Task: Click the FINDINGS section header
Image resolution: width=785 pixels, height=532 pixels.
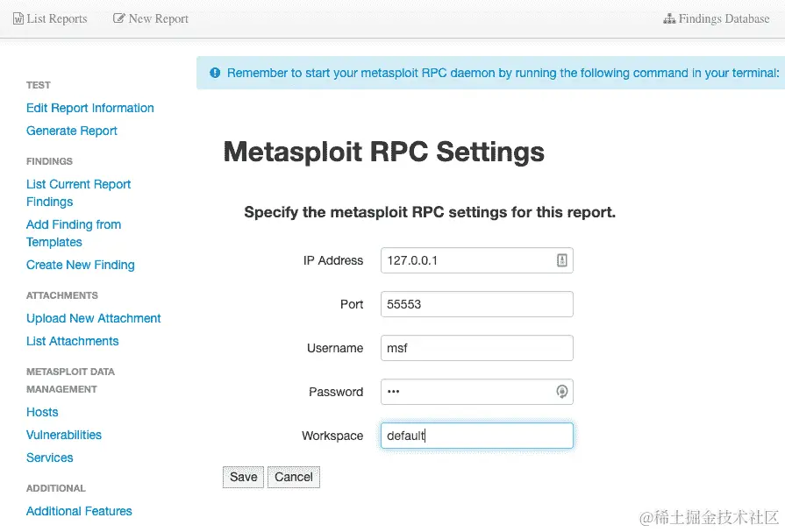Action: [x=50, y=161]
